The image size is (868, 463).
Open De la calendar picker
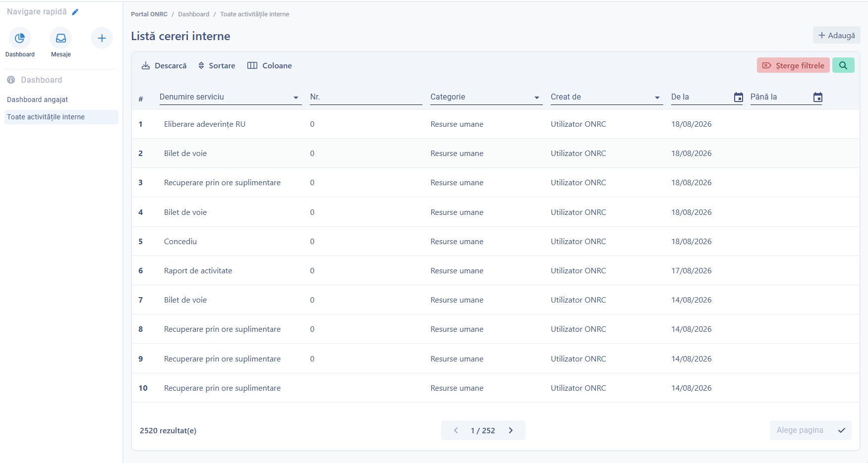(x=739, y=97)
